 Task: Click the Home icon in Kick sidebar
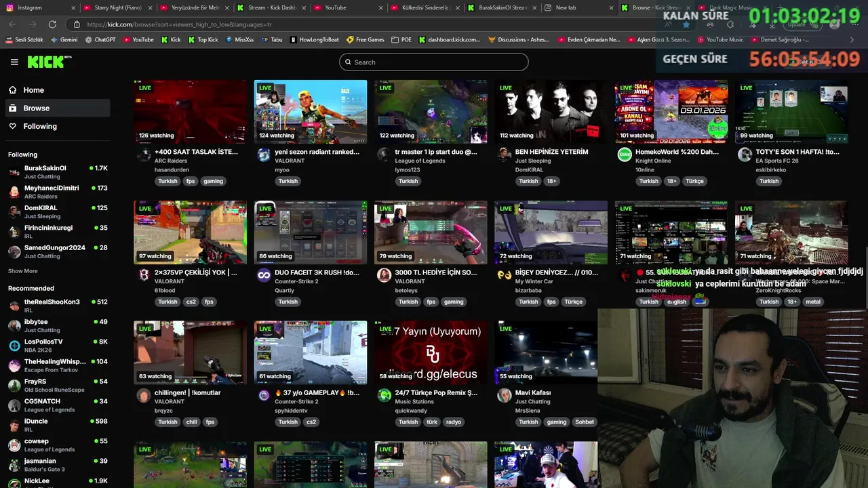click(x=13, y=89)
